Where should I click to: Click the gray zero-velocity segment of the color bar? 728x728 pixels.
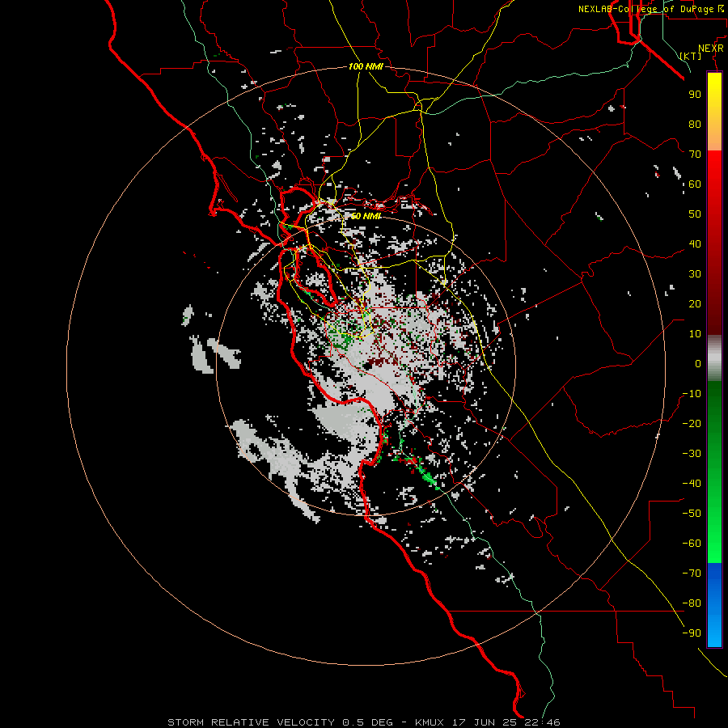pyautogui.click(x=714, y=358)
